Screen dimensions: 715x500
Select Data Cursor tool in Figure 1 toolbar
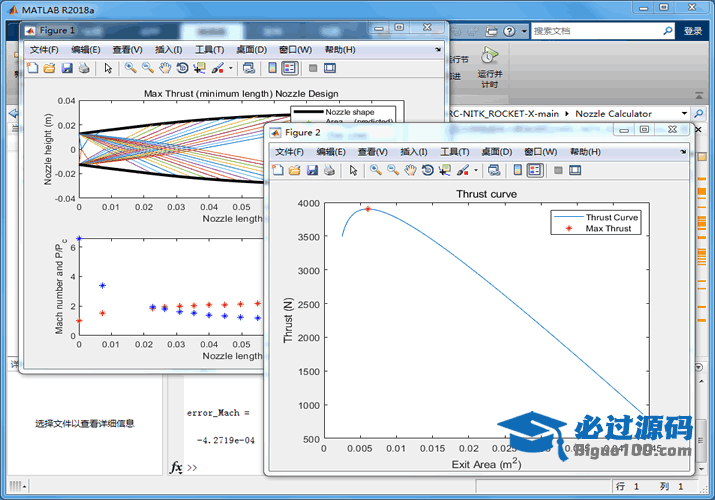(199, 68)
